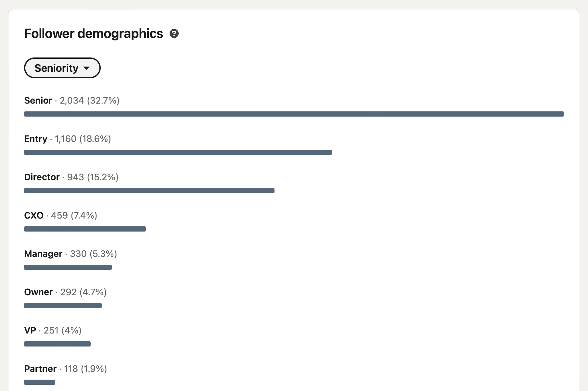Click the Partner follower count label

click(65, 369)
